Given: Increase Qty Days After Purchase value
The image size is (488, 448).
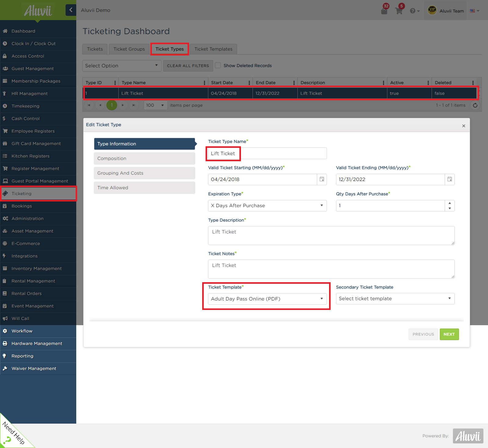Looking at the screenshot, I should pos(450,203).
